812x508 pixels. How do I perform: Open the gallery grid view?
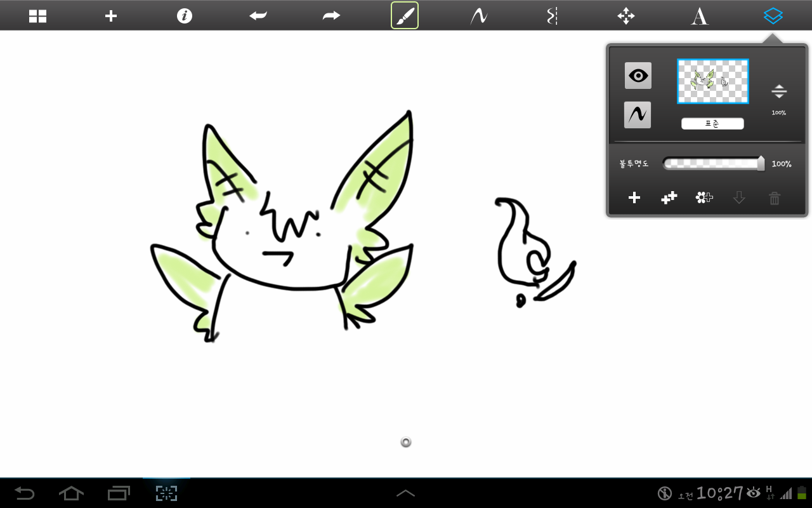(38, 16)
